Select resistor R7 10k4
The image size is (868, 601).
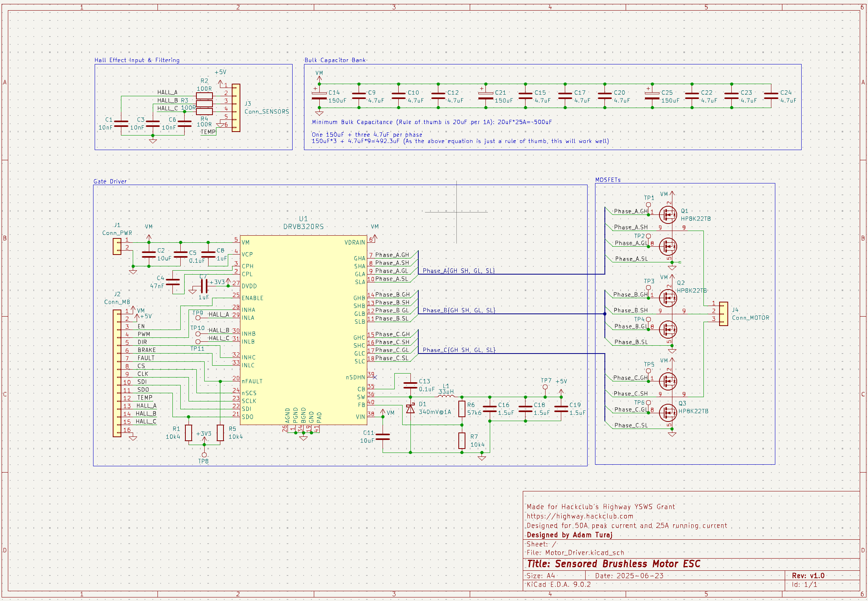point(462,441)
